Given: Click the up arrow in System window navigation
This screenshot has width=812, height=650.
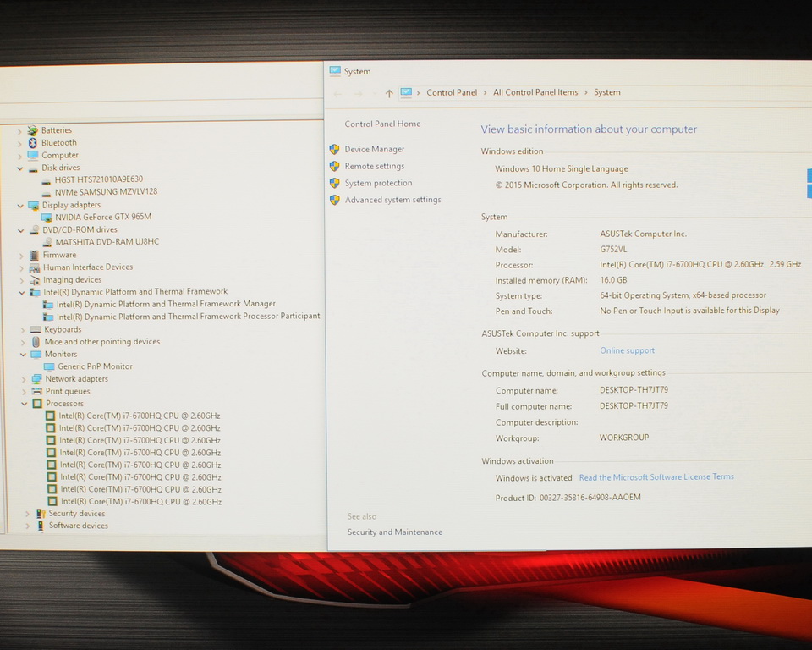Looking at the screenshot, I should click(x=389, y=93).
